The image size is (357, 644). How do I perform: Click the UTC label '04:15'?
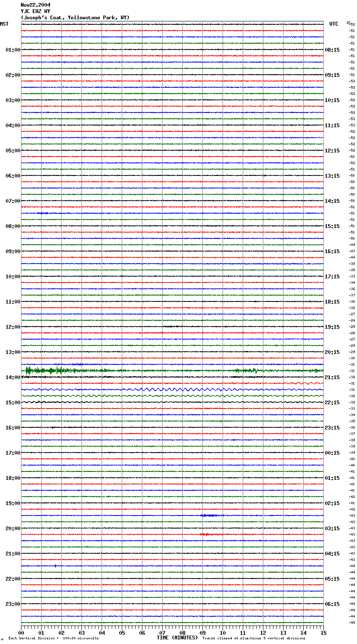click(x=332, y=554)
